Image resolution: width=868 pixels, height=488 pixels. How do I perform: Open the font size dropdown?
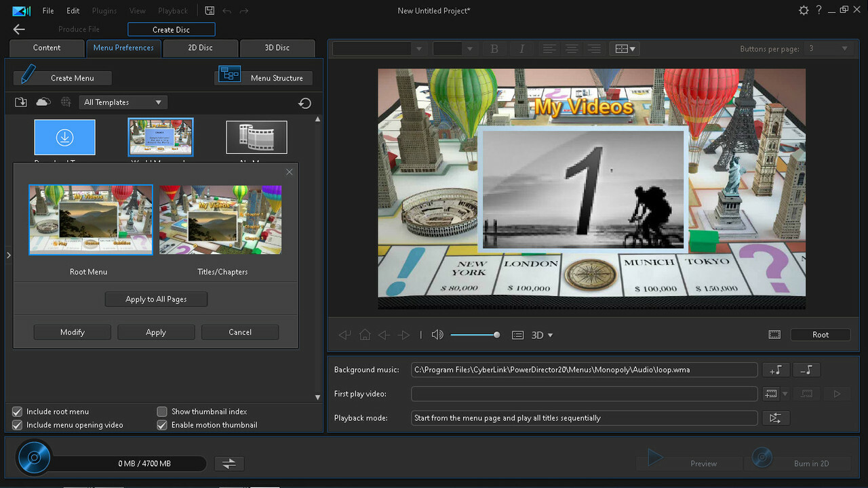(454, 49)
